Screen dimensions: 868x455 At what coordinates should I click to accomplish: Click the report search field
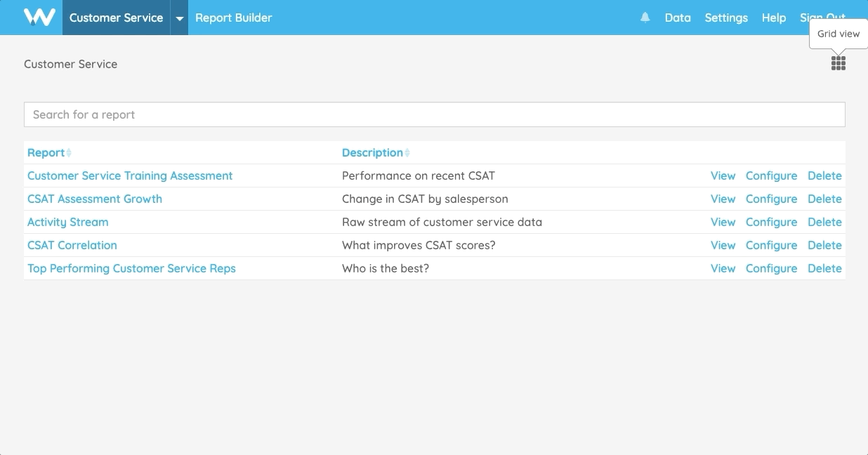click(x=434, y=114)
